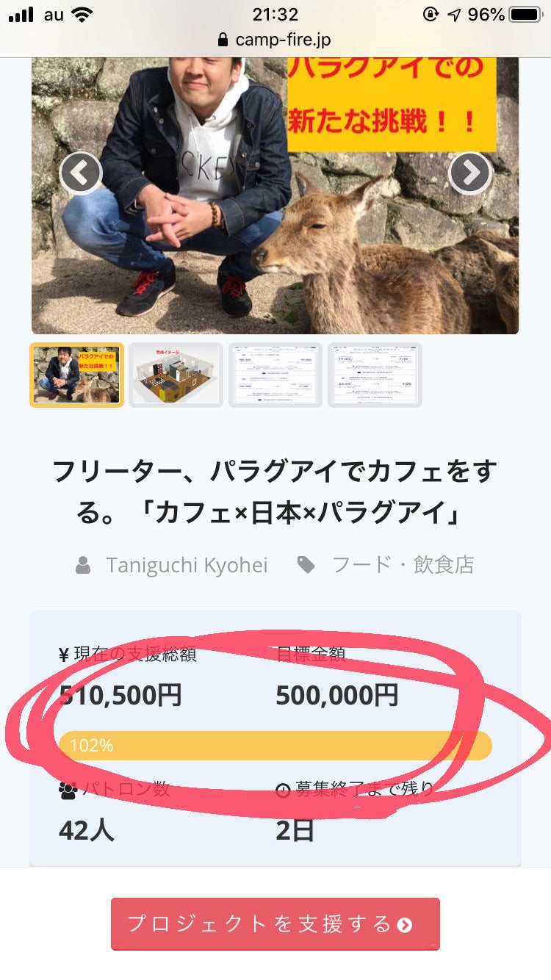
Task: Tap the padlock icon in the address bar
Action: click(223, 40)
